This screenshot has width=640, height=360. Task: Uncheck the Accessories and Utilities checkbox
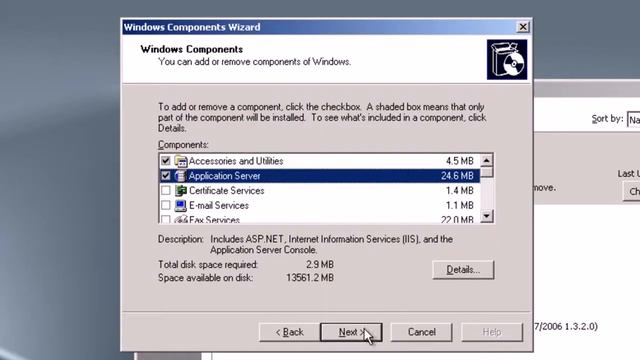click(x=165, y=161)
